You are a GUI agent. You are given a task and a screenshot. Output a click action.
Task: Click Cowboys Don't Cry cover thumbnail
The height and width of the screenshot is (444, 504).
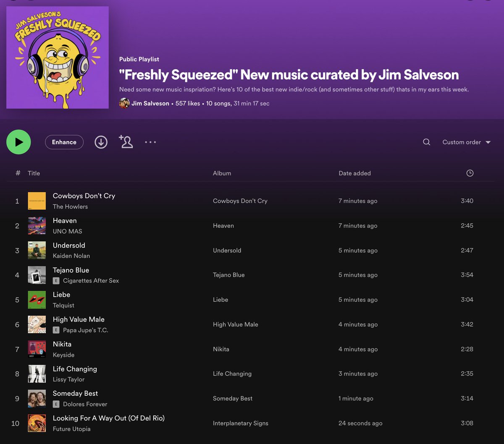tap(37, 201)
